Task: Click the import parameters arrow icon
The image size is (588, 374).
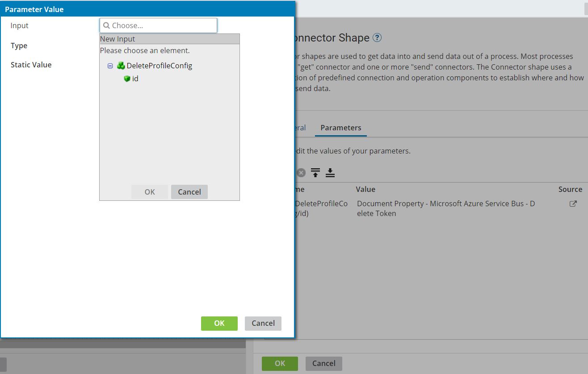Action: point(330,172)
